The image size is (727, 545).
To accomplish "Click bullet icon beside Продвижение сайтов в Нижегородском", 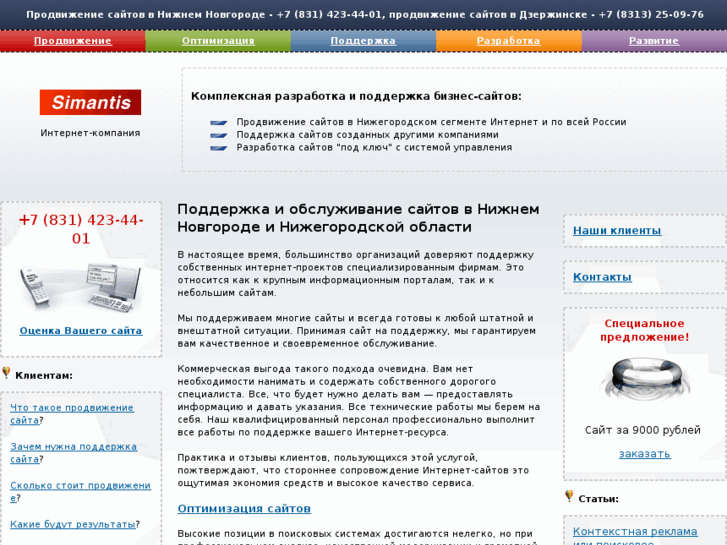I will click(x=218, y=123).
